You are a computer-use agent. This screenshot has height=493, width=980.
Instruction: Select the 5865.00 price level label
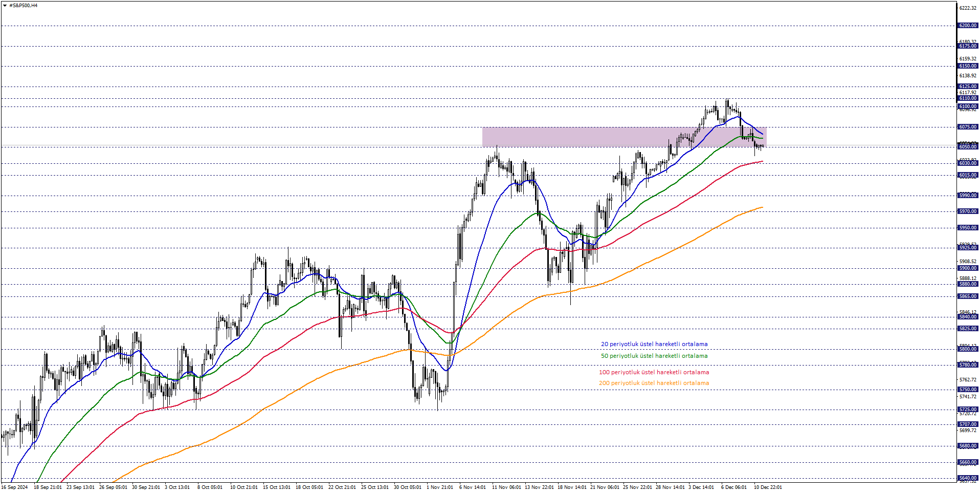tap(968, 296)
